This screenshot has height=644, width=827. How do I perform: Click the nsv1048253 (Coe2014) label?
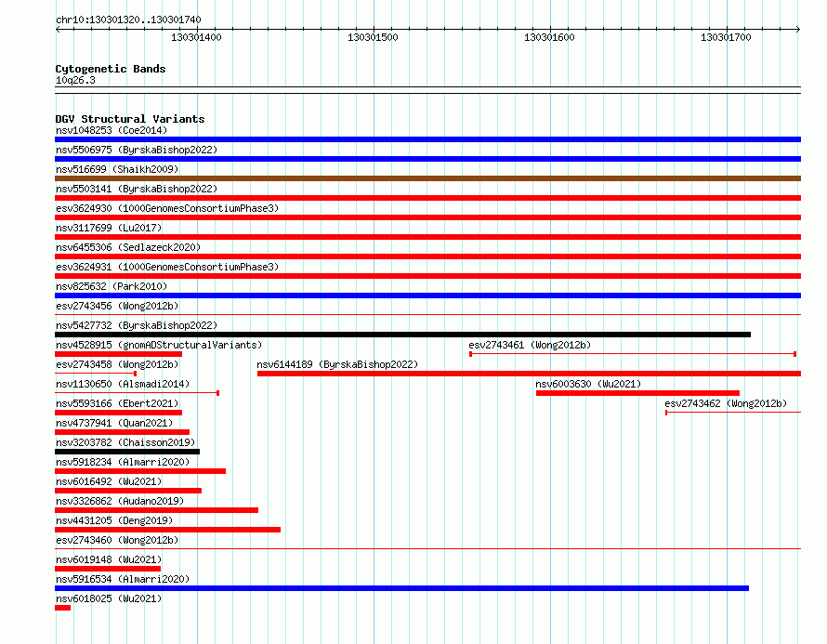pyautogui.click(x=112, y=130)
